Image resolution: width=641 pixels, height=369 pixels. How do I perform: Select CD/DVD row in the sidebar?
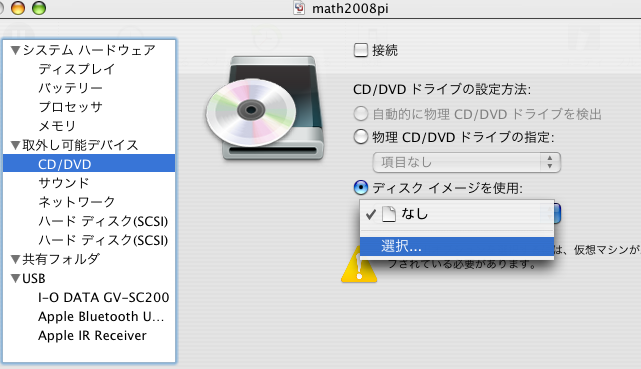coord(89,164)
